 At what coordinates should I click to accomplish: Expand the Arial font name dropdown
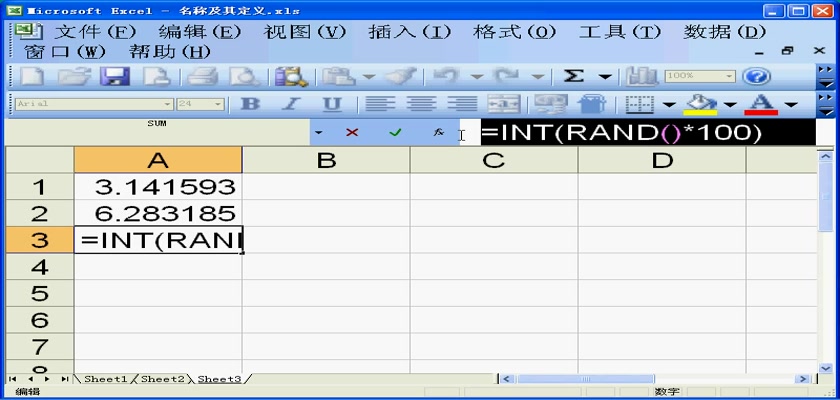pos(167,104)
